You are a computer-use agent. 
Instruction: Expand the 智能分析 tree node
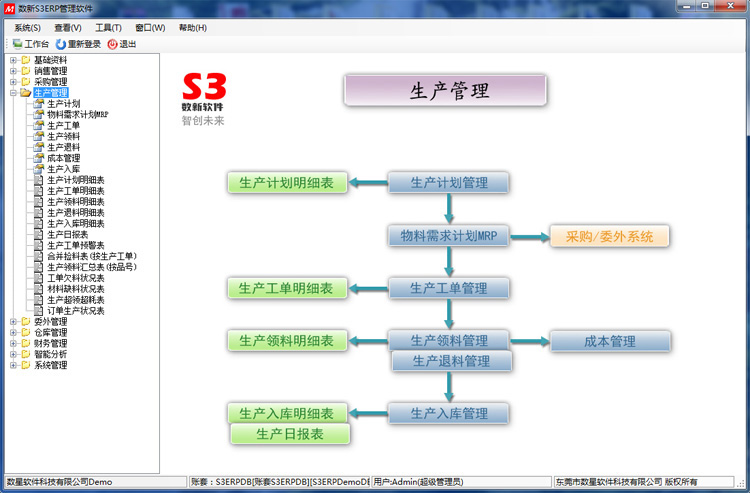13,354
